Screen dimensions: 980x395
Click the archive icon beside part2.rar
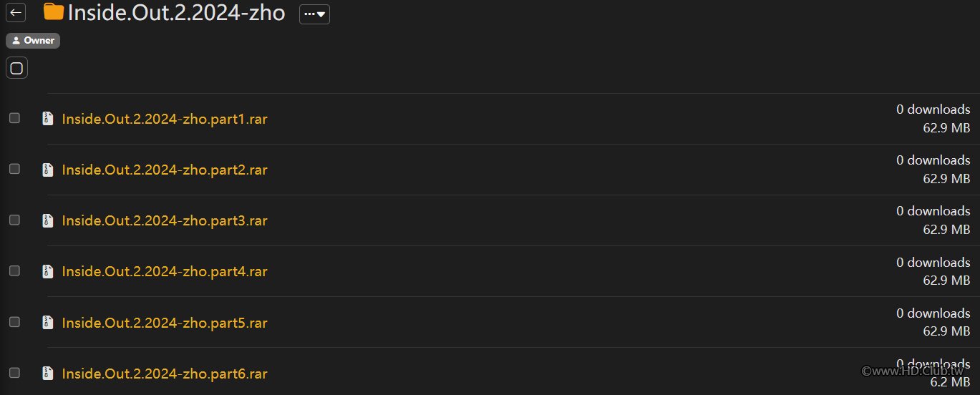(x=48, y=170)
